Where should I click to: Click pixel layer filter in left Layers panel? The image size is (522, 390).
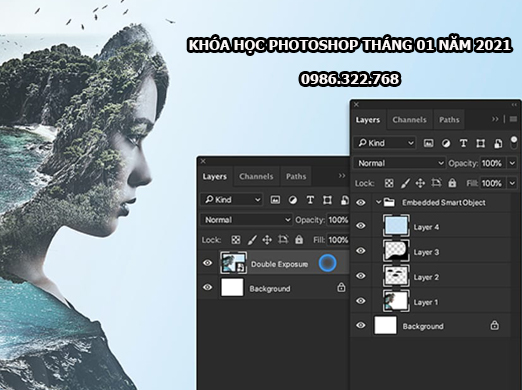click(x=275, y=200)
